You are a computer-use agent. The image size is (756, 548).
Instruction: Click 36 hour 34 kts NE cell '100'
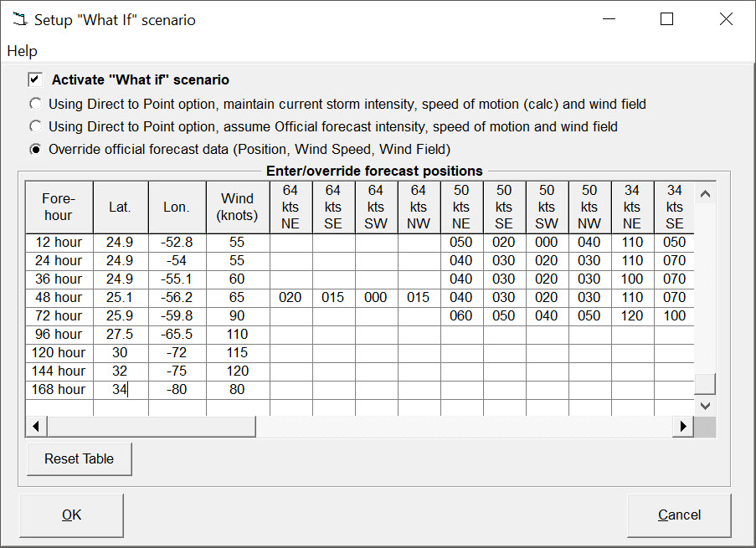point(632,279)
